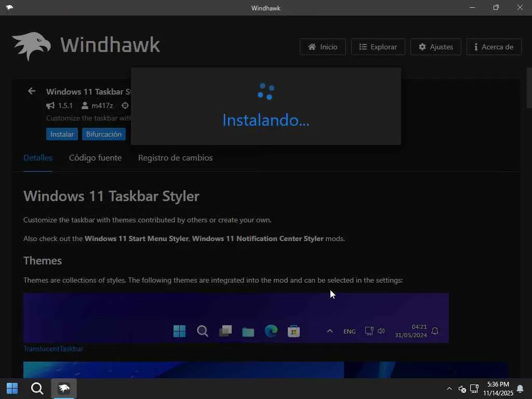Switch to the Código fuente tab
The image size is (532, 399).
(96, 158)
